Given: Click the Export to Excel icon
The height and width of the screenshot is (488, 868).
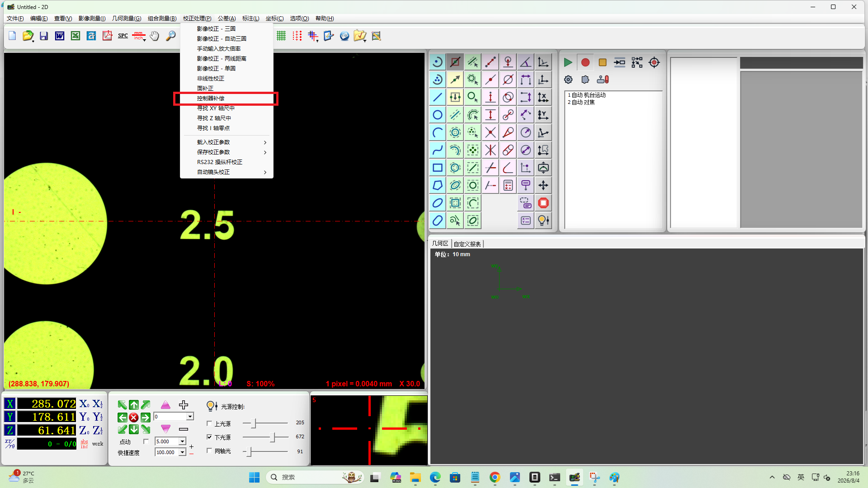Looking at the screenshot, I should pyautogui.click(x=75, y=36).
